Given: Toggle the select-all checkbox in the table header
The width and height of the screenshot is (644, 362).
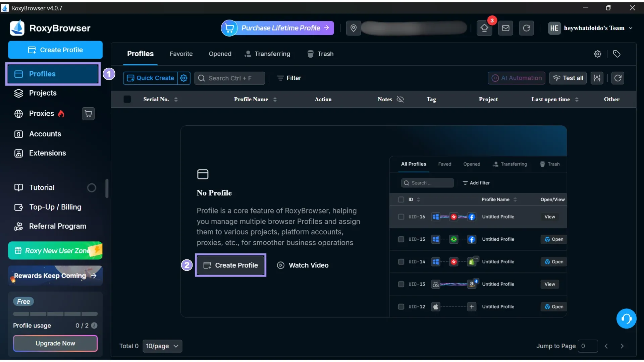Looking at the screenshot, I should tap(127, 99).
